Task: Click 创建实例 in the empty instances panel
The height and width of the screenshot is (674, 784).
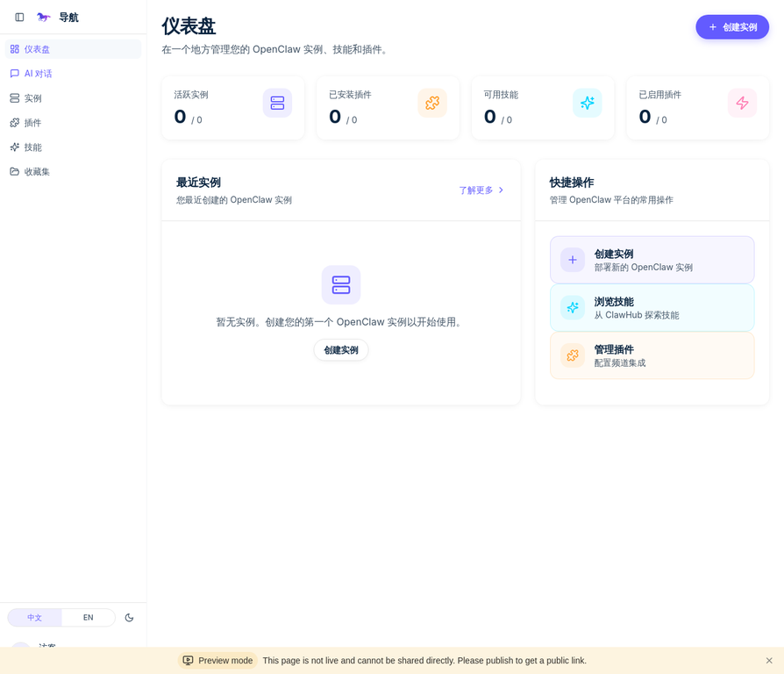Action: click(340, 349)
